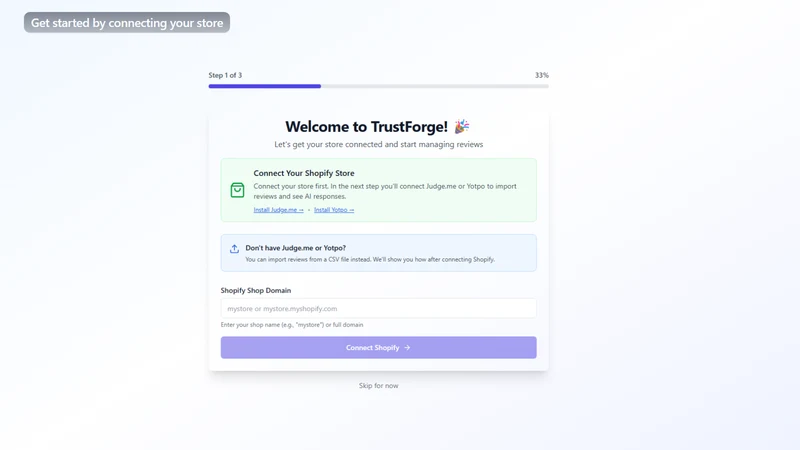Click the onboarding progress bar
800x450 pixels.
378,86
